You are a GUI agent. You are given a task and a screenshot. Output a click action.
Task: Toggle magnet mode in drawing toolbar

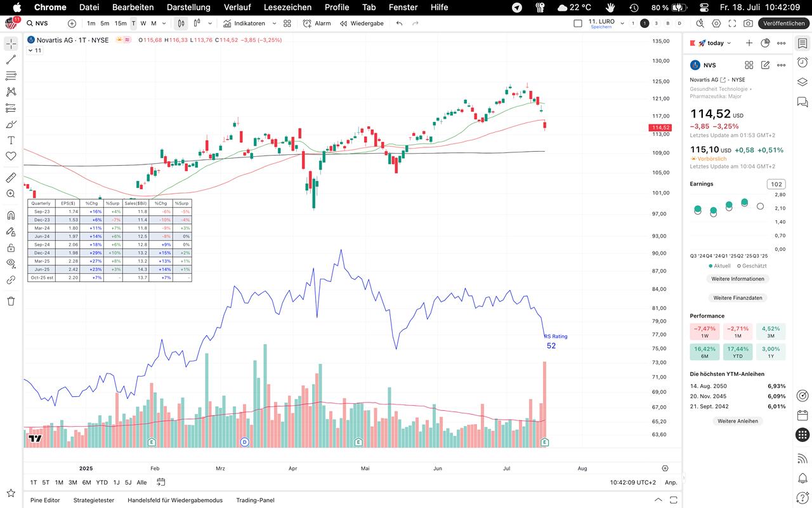(x=11, y=215)
